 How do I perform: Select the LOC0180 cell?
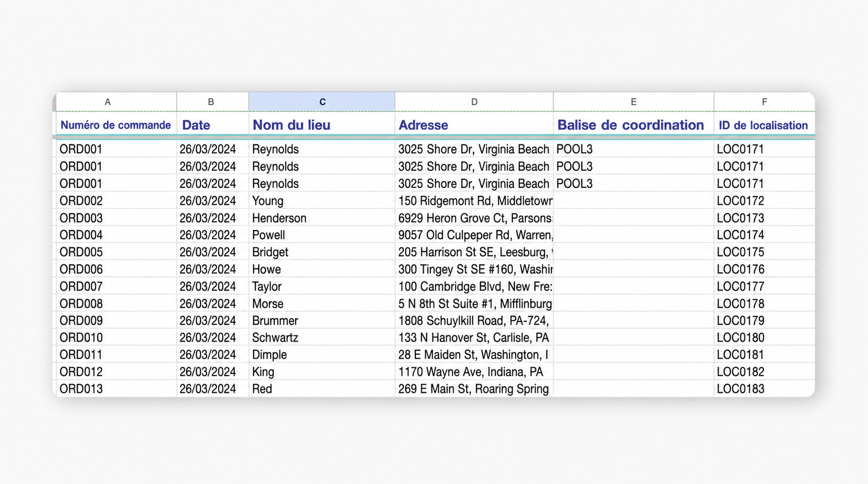764,337
